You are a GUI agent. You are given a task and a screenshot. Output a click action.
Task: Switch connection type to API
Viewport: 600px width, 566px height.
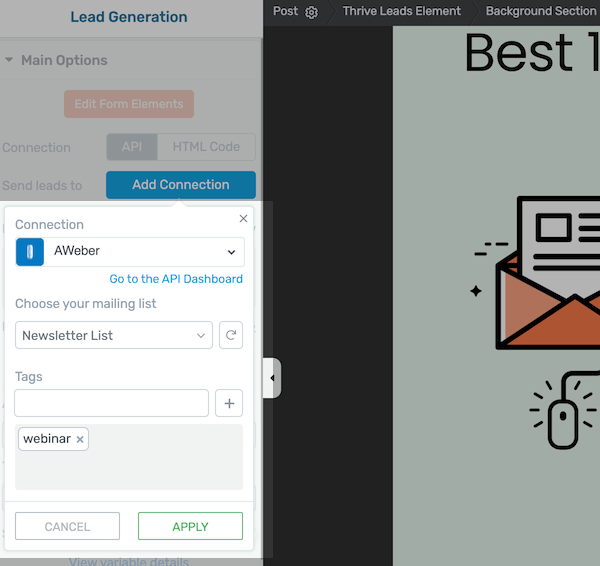pos(132,147)
